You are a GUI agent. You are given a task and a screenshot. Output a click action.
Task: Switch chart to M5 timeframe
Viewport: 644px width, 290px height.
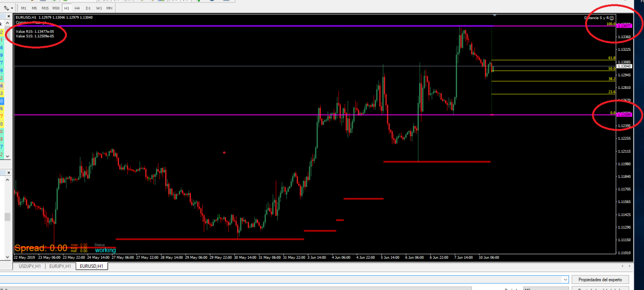pos(34,9)
